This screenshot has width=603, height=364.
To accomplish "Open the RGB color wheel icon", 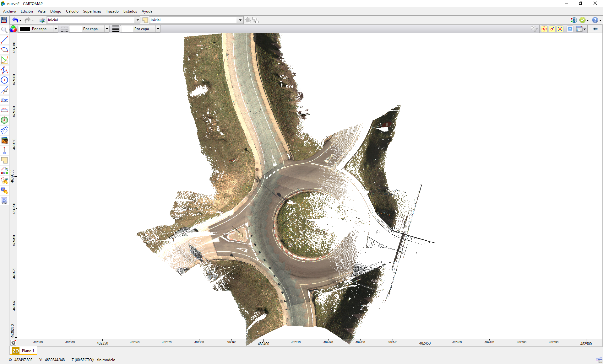I will coord(13,29).
